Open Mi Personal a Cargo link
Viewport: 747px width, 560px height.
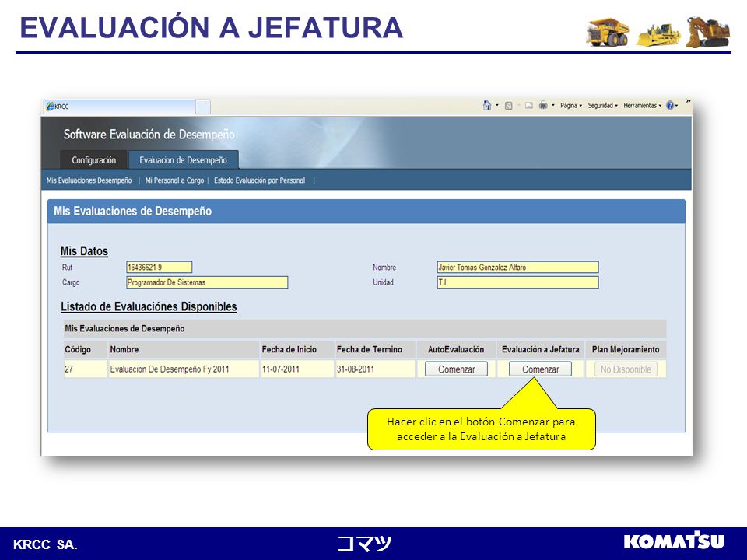coord(174,180)
